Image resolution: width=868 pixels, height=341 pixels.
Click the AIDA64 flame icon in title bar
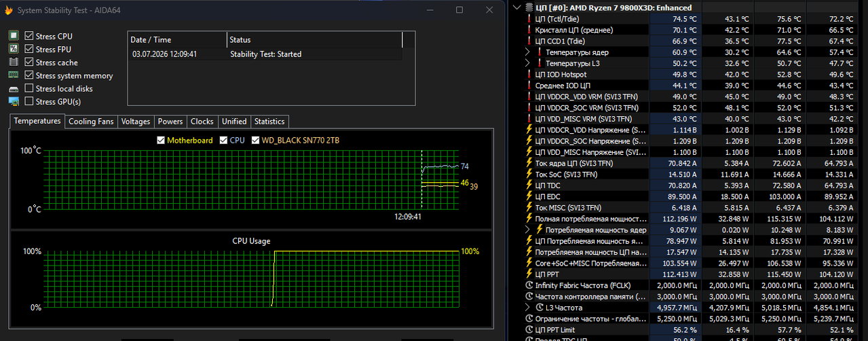click(x=7, y=10)
